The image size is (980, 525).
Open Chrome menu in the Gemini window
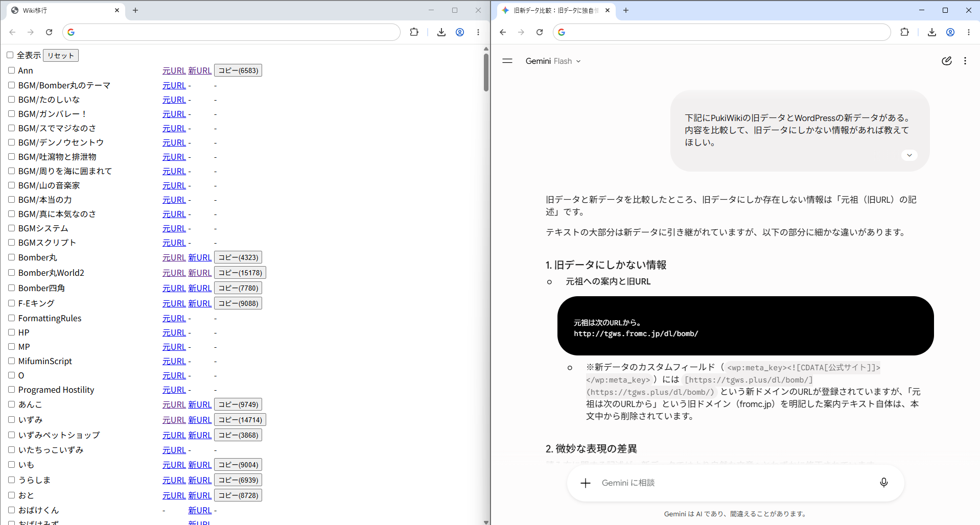(x=969, y=32)
